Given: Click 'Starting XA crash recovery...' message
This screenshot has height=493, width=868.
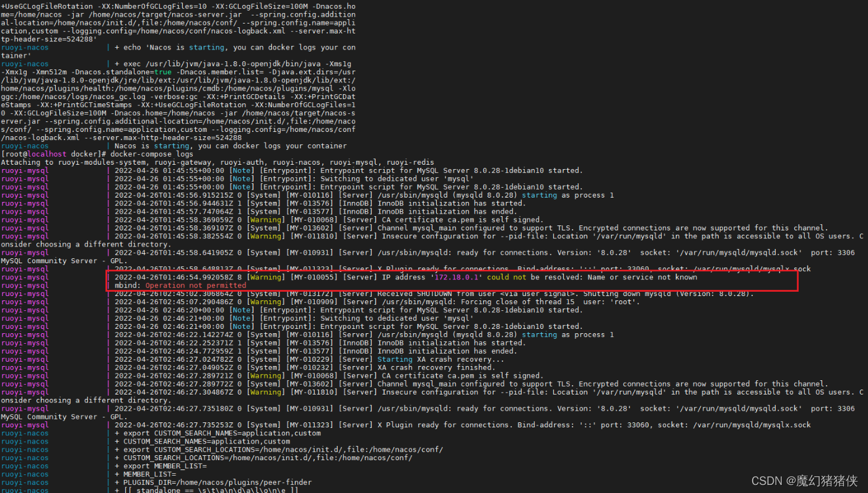Looking at the screenshot, I should 441,359.
